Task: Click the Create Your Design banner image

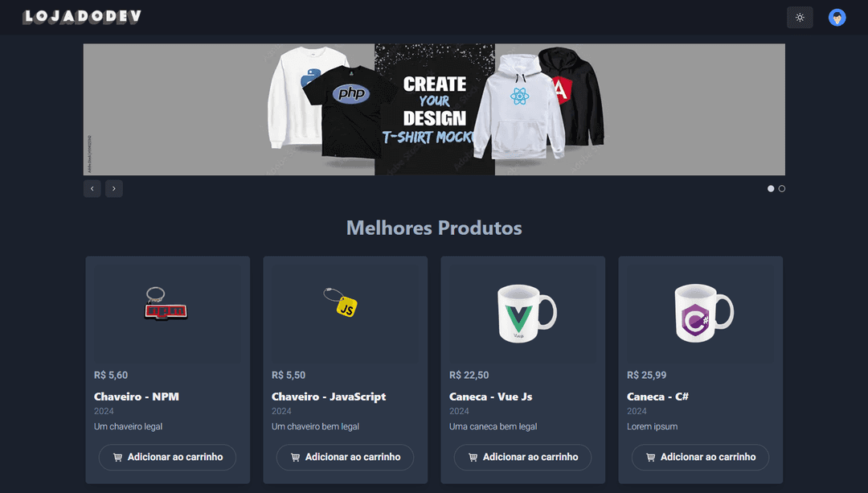Action: pos(434,109)
